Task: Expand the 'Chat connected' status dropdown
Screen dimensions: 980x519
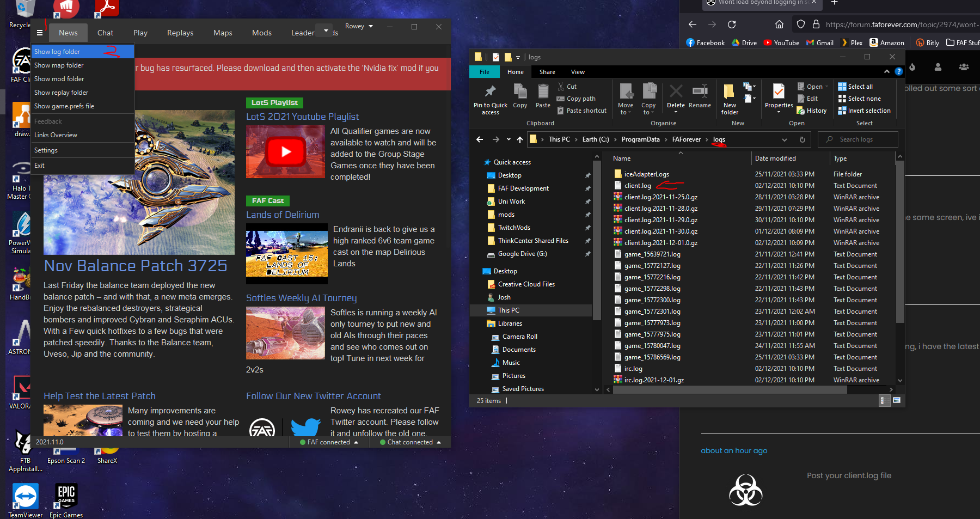Action: pos(409,442)
